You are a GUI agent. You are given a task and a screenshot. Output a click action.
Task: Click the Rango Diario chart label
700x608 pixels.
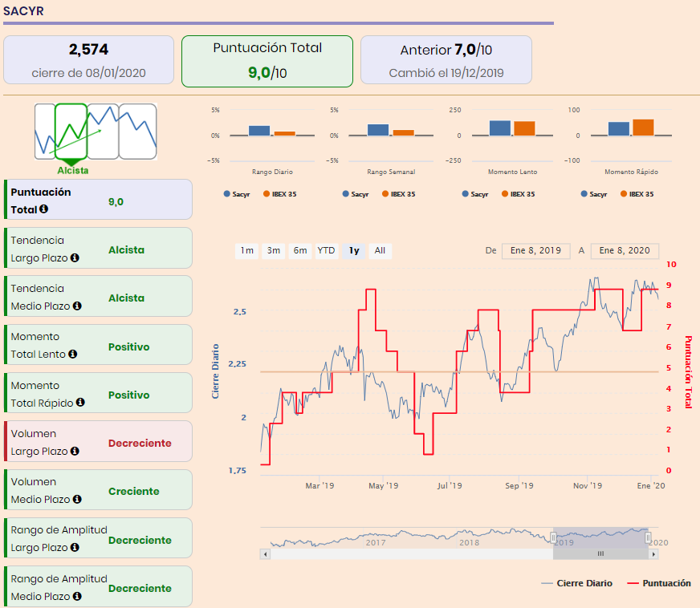[x=272, y=172]
